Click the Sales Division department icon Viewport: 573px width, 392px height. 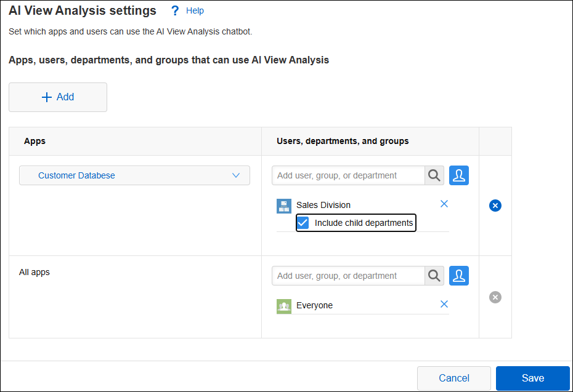point(284,206)
